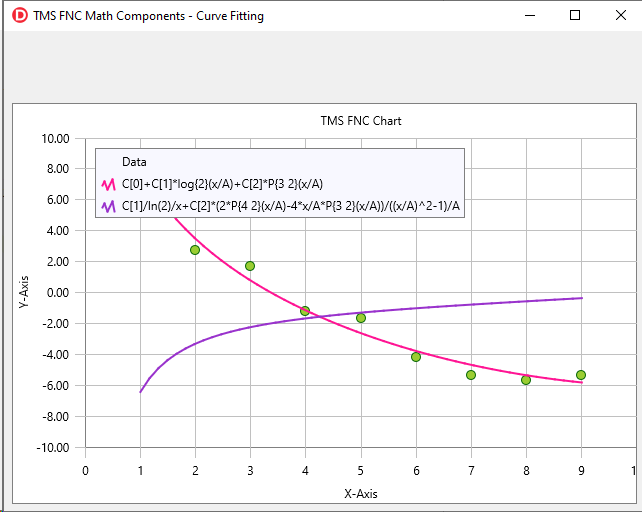Click the -6.00 label on Y axis
The width and height of the screenshot is (642, 512).
[x=56, y=385]
